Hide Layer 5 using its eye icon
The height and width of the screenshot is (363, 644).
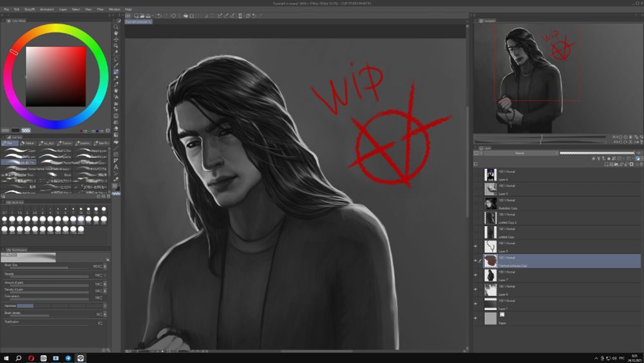point(476,246)
